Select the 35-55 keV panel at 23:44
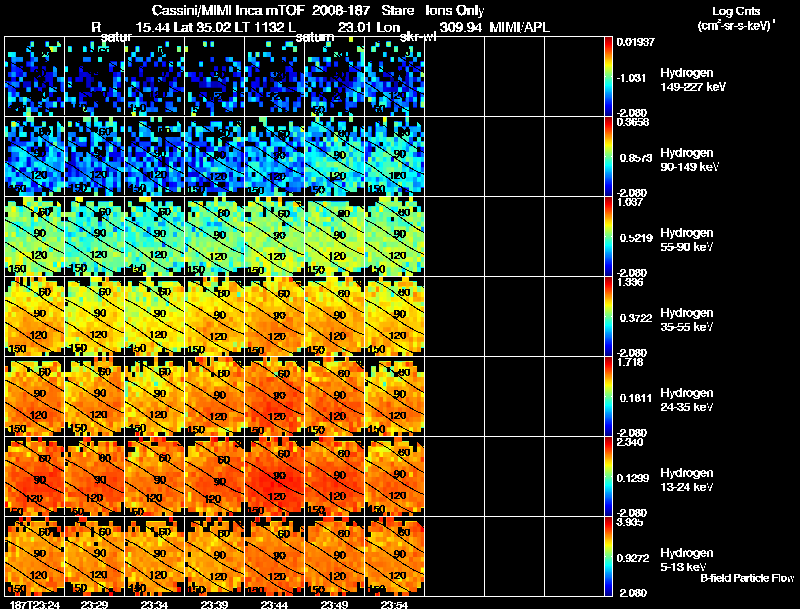Image resolution: width=800 pixels, height=609 pixels. pyautogui.click(x=274, y=317)
